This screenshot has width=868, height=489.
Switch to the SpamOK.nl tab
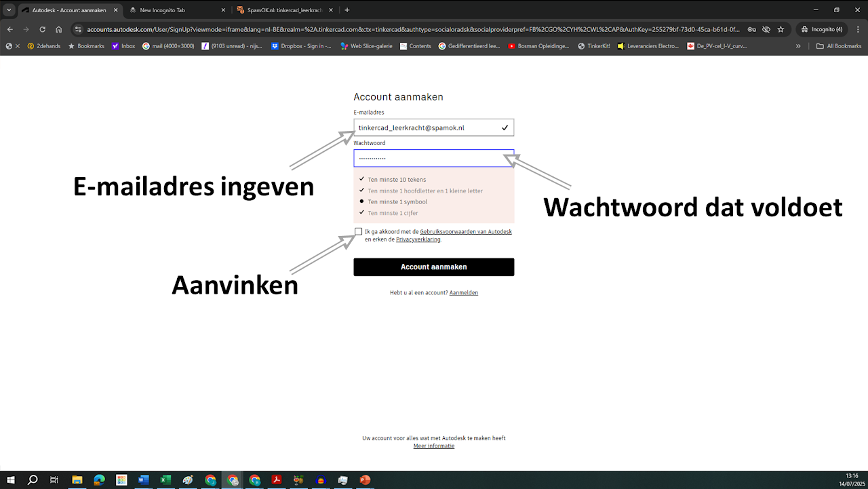[284, 10]
